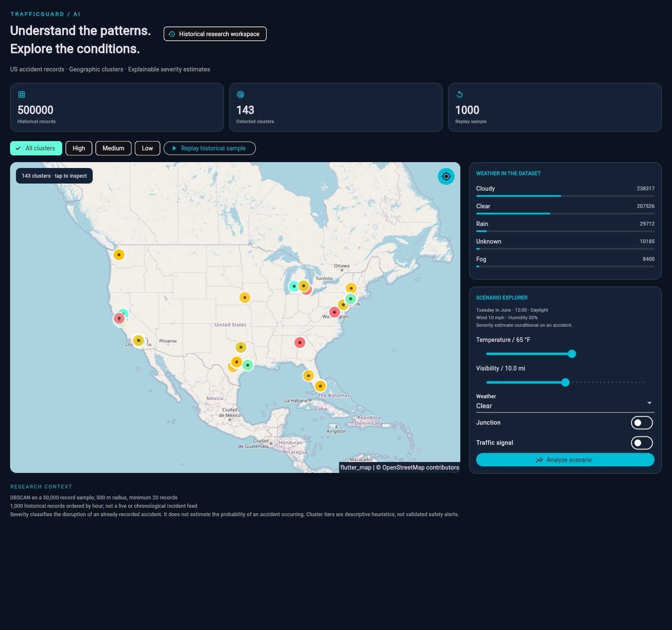Image resolution: width=672 pixels, height=630 pixels.
Task: Select the All clusters filter chip
Action: tap(36, 148)
